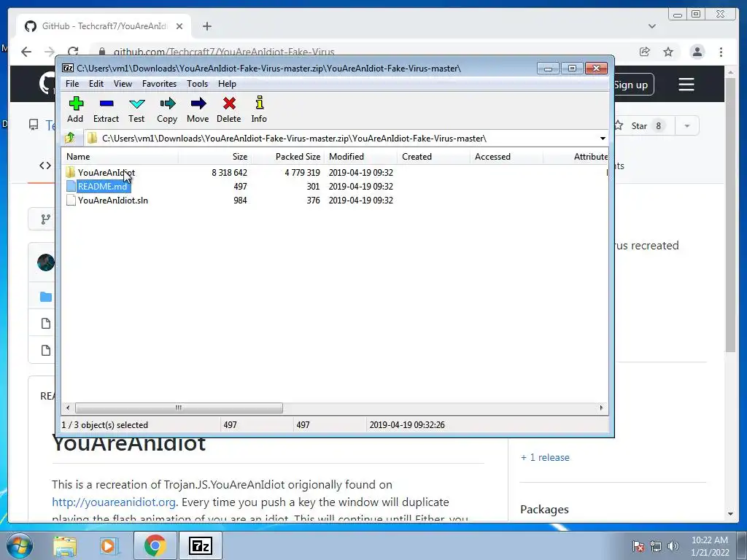The image size is (747, 560).
Task: Open the + 1 release link
Action: click(x=545, y=457)
